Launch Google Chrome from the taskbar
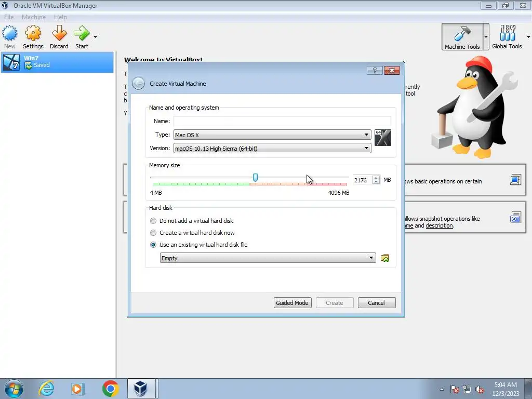This screenshot has height=399, width=532. pos(110,389)
